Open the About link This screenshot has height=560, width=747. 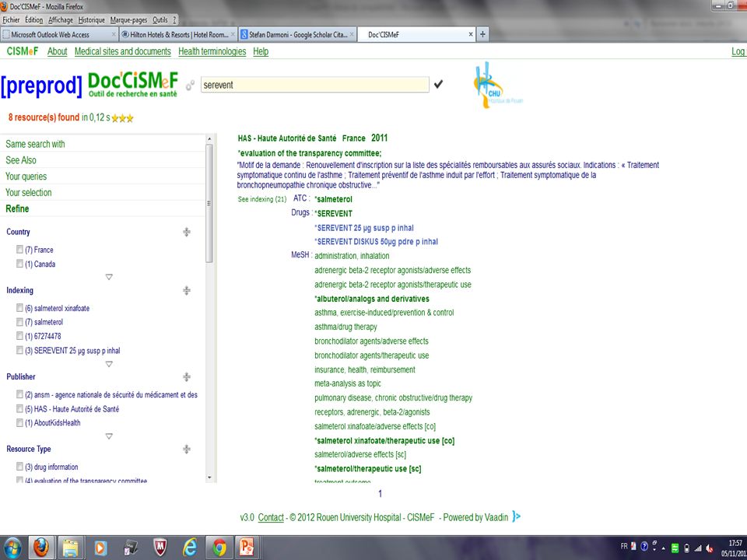tap(57, 51)
